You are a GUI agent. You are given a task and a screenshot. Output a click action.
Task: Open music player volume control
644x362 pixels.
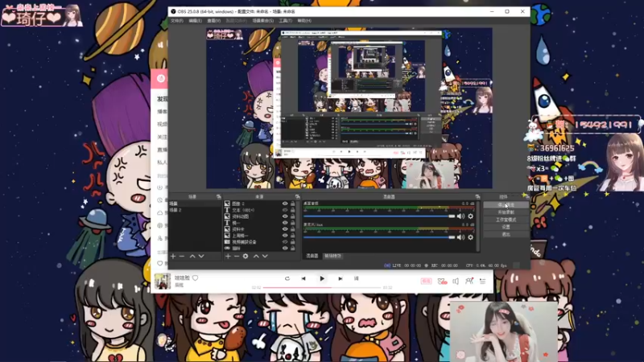click(x=456, y=281)
